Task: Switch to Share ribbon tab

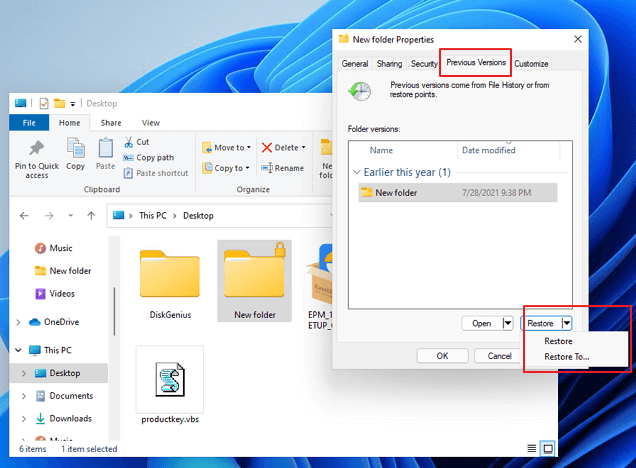Action: (x=111, y=123)
